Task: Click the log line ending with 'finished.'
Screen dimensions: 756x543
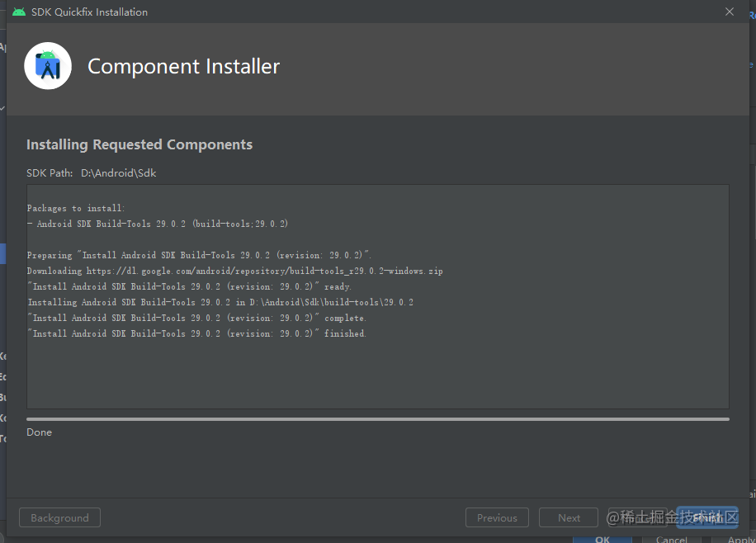Action: (x=196, y=333)
